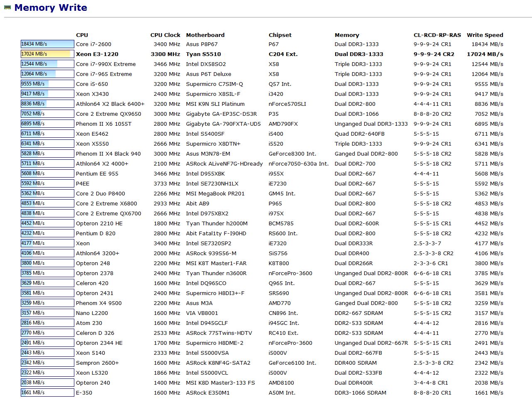Click the DDR3-1066 SDRAM memory cell
532x400 pixels.
click(x=360, y=393)
